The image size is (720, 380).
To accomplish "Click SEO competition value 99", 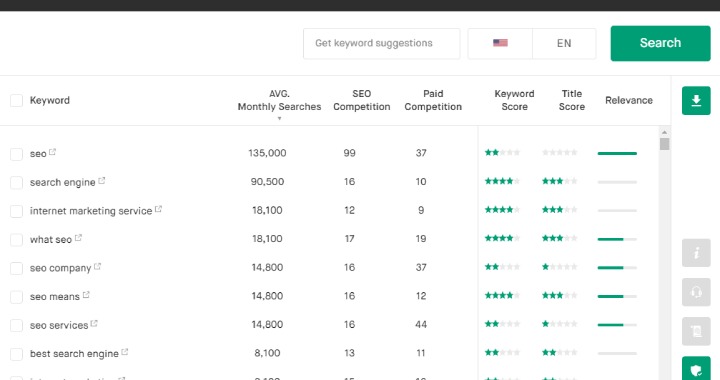I will click(349, 153).
